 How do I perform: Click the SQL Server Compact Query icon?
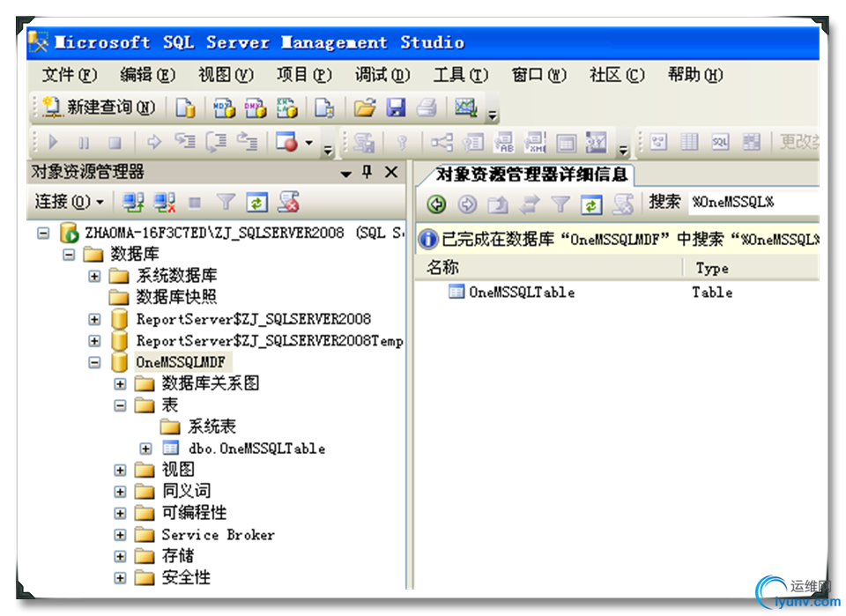click(324, 108)
